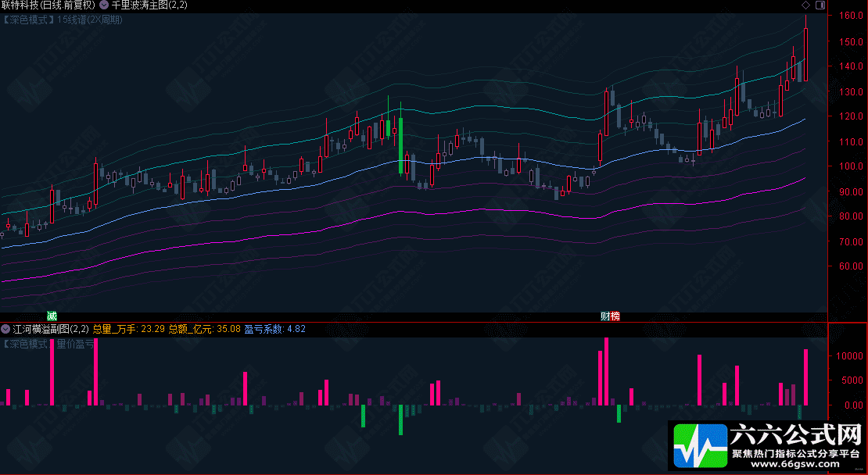The image size is (868, 475).
Task: Click the 150.0 price axis label
Action: point(851,41)
